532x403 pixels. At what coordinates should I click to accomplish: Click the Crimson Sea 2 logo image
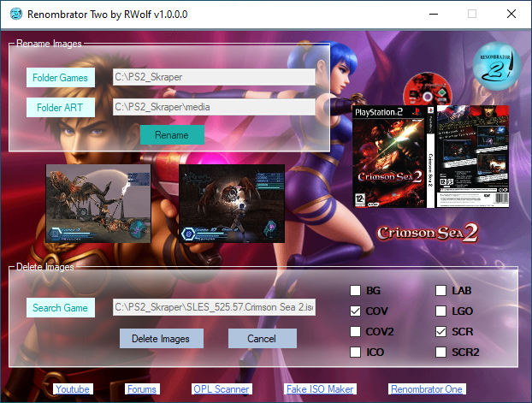click(428, 233)
